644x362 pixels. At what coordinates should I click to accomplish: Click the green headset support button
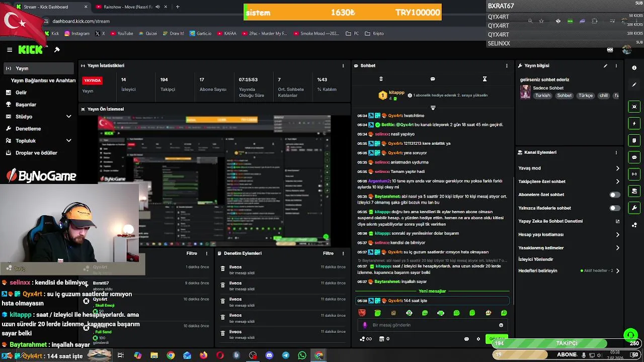pos(630,335)
